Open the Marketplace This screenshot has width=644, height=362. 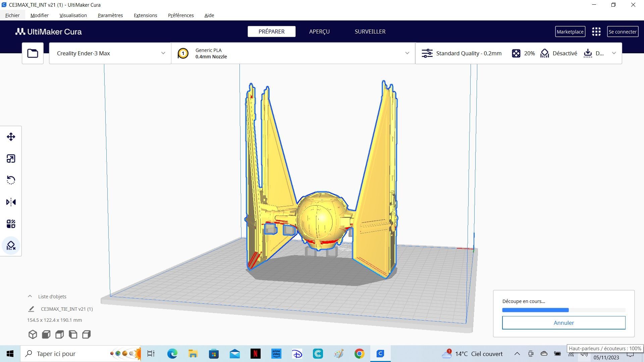click(x=570, y=32)
